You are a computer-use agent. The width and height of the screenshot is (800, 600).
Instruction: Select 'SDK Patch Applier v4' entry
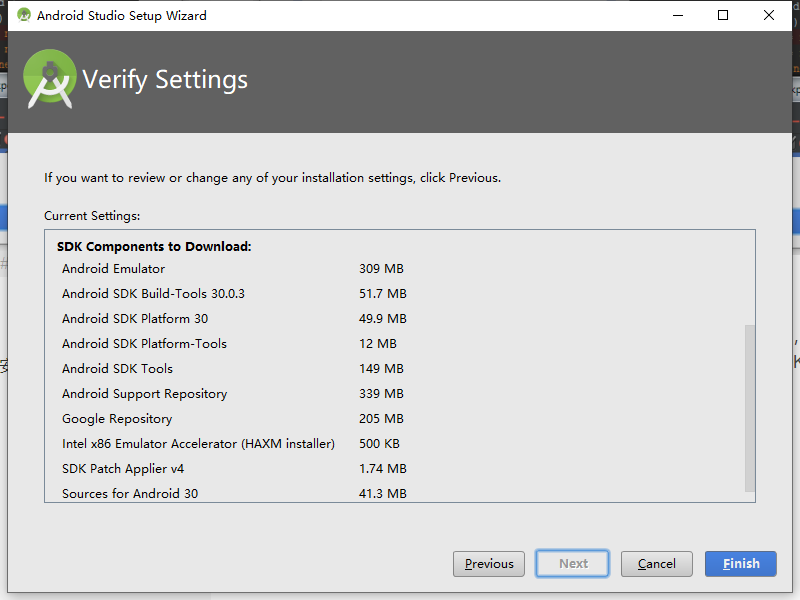point(123,469)
